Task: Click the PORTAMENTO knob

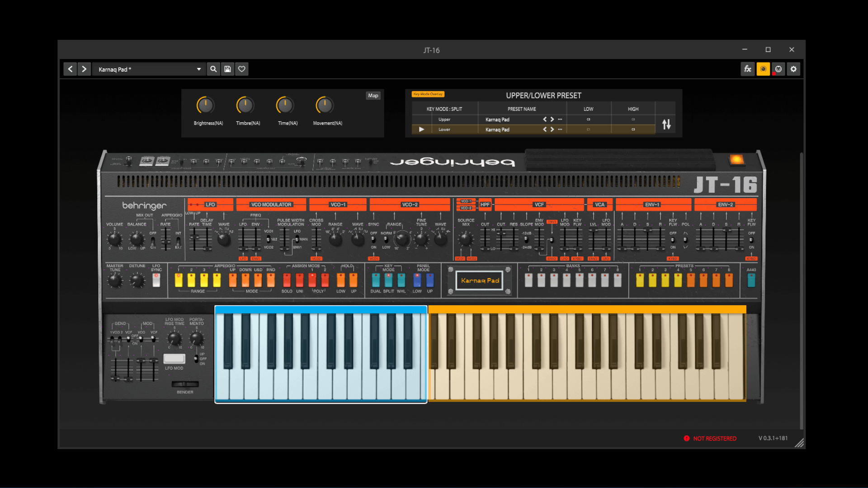Action: pos(196,338)
